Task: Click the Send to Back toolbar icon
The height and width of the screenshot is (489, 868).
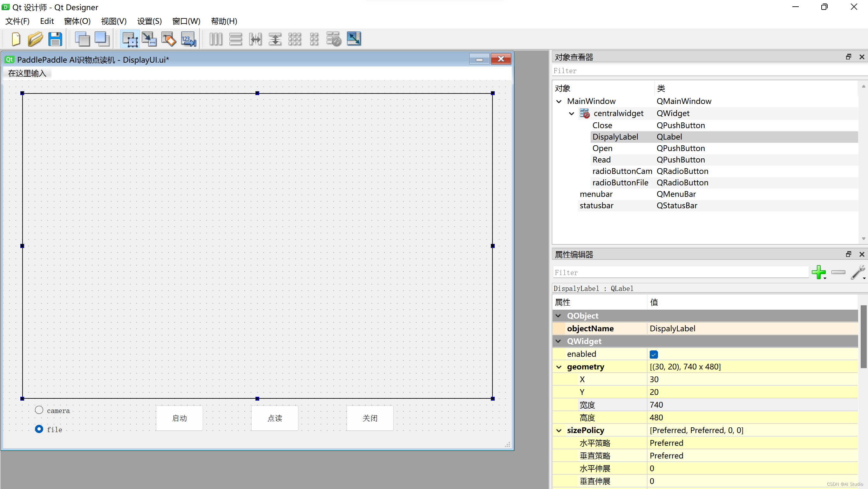Action: [82, 39]
